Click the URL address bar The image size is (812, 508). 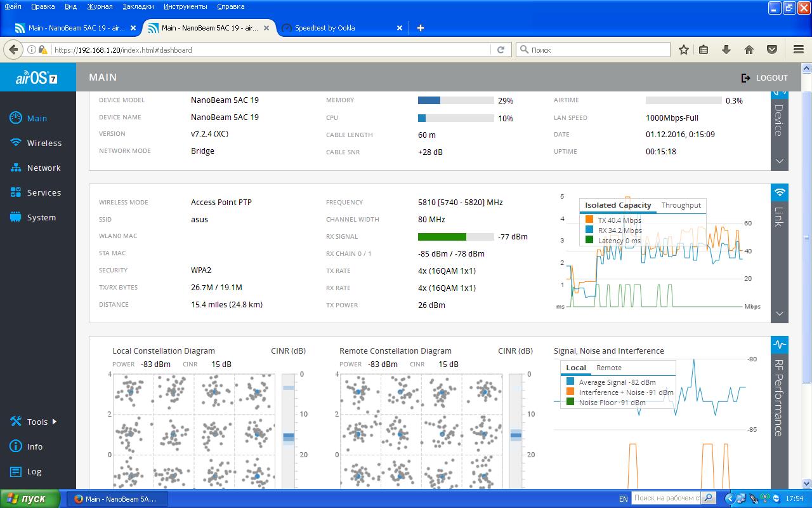pyautogui.click(x=270, y=50)
